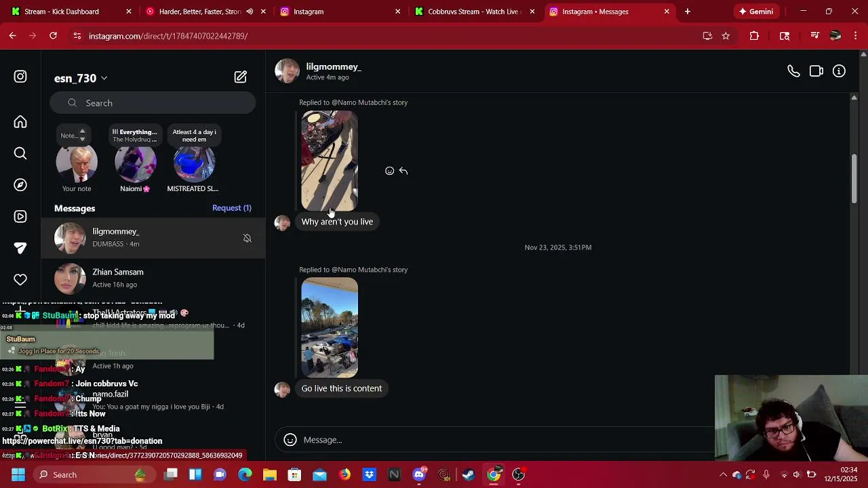
Task: Open File Explorer from the taskbar
Action: [270, 474]
